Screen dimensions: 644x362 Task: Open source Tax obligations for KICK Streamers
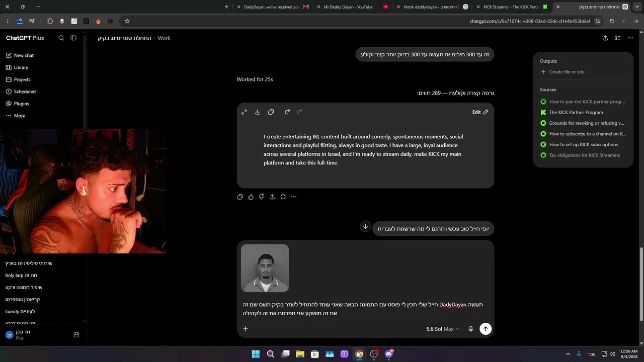[580, 155]
